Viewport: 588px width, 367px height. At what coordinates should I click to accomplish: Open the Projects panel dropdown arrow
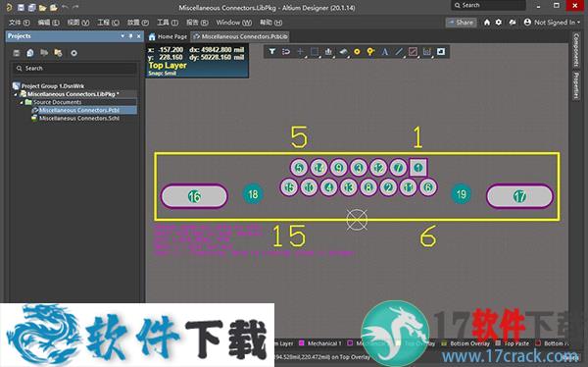(122, 36)
